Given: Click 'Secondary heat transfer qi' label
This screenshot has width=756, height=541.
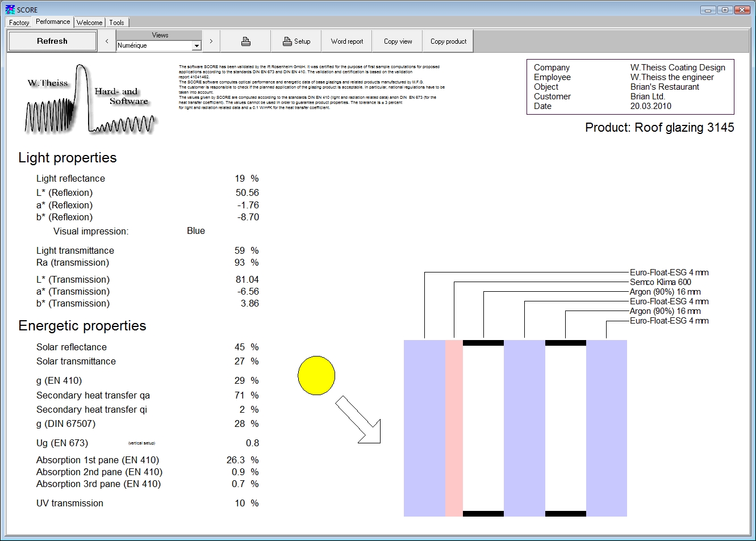Looking at the screenshot, I should point(92,409).
